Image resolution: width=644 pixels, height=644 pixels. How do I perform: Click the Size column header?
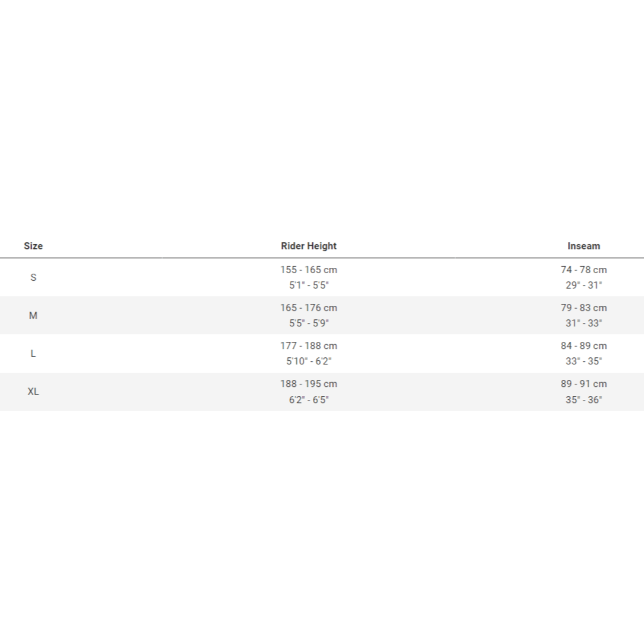(33, 246)
